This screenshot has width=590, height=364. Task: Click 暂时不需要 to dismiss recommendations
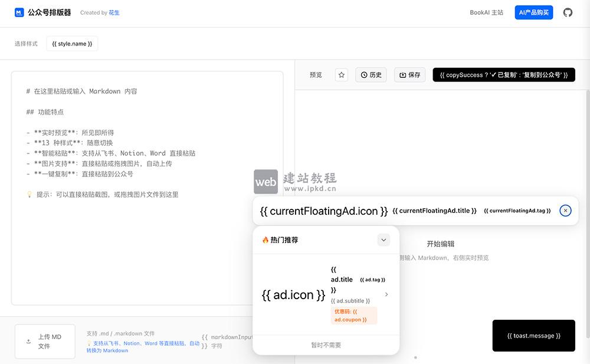326,345
